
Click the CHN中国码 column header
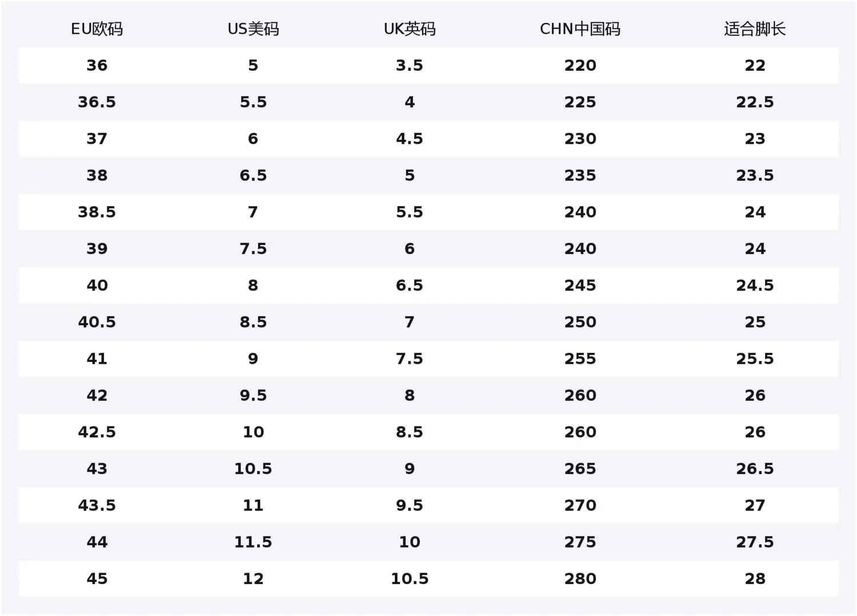click(x=580, y=29)
